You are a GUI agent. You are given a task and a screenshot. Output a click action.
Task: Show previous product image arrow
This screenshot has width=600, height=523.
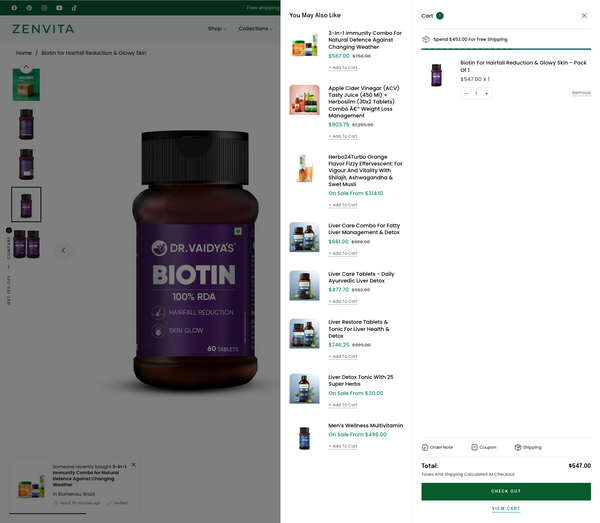click(64, 250)
